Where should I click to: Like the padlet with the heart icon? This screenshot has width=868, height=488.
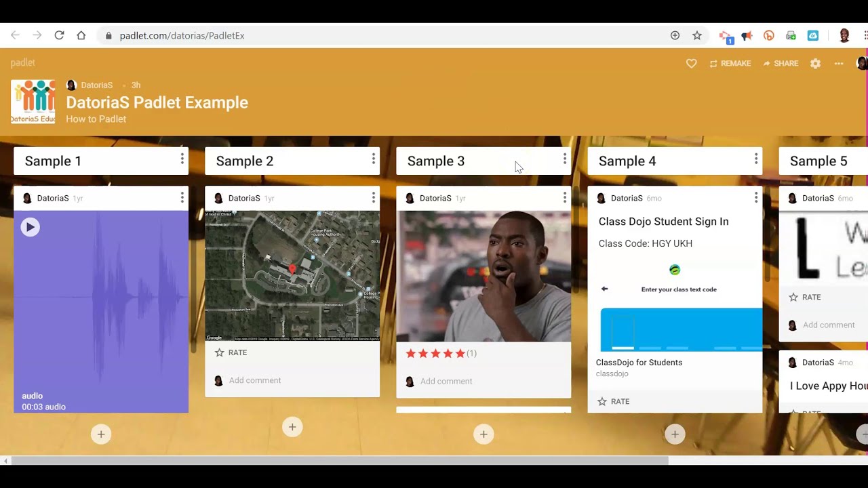click(x=691, y=64)
